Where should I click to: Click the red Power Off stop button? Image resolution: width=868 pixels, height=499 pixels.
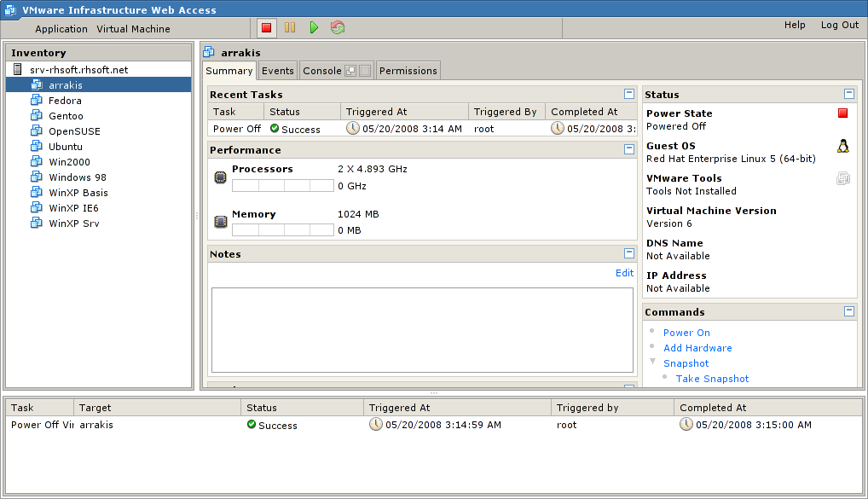(x=266, y=27)
